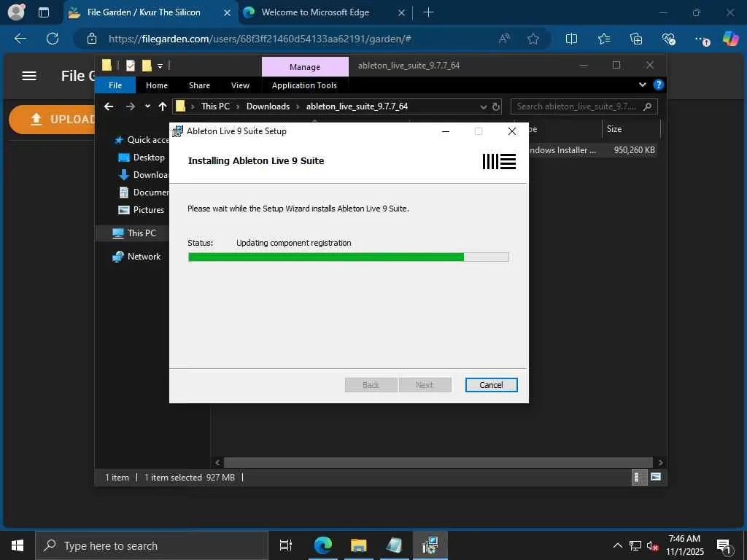Image resolution: width=747 pixels, height=560 pixels.
Task: Open the File menu in File Explorer
Action: point(115,85)
